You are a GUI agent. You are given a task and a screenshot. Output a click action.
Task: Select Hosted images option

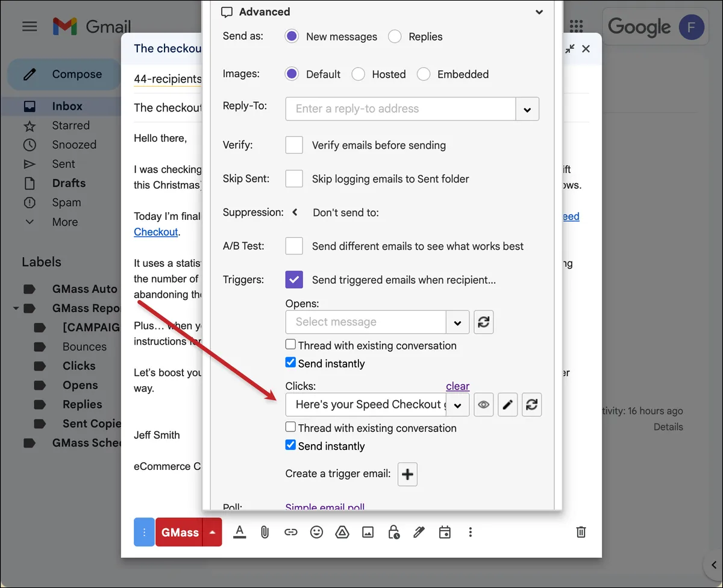click(x=358, y=74)
